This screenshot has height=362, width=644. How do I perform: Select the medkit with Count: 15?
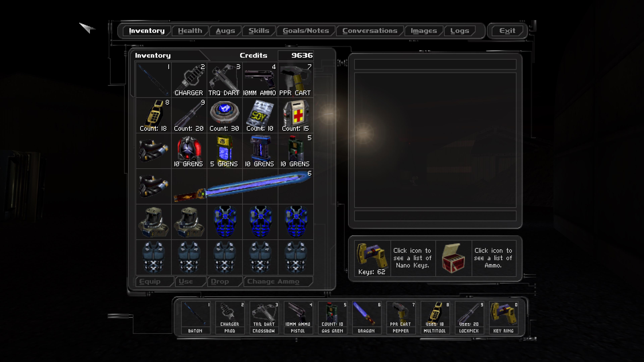[x=296, y=115]
